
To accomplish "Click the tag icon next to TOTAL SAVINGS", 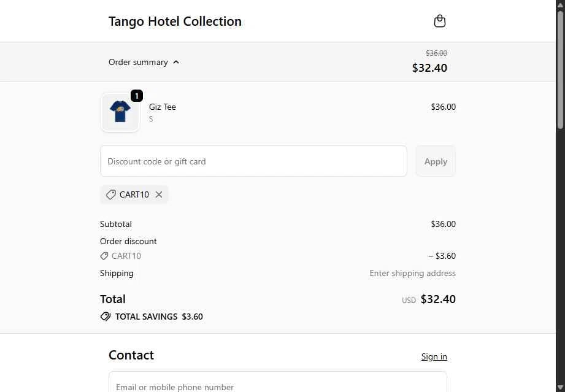I will click(x=104, y=317).
